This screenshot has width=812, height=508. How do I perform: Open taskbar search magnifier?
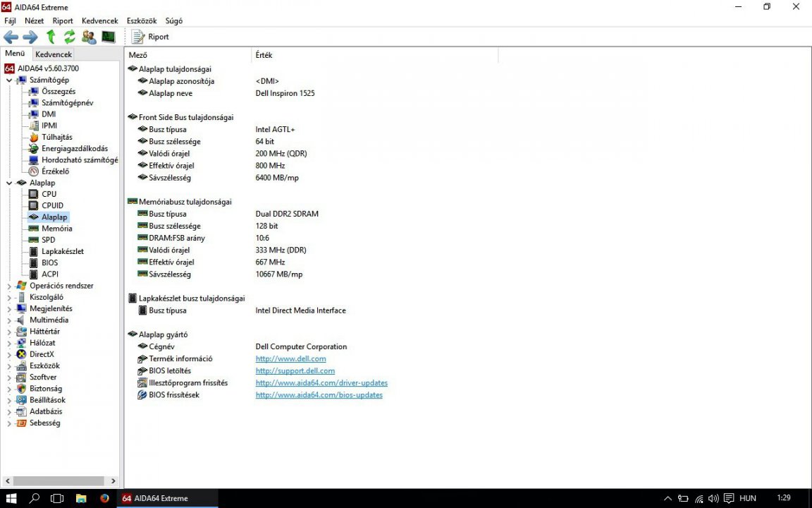click(34, 498)
